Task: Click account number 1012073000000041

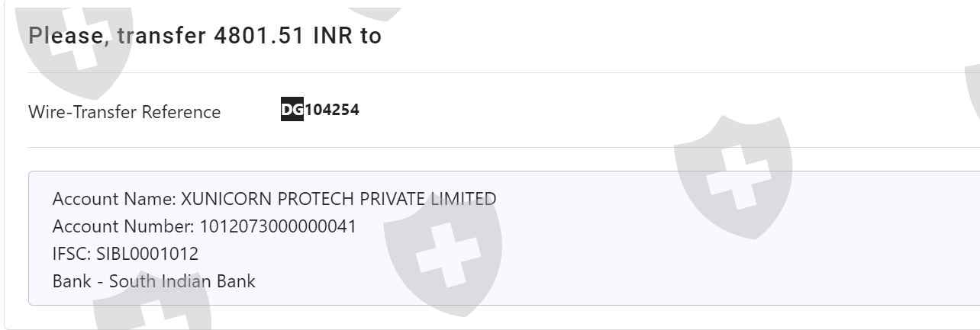Action: click(278, 226)
